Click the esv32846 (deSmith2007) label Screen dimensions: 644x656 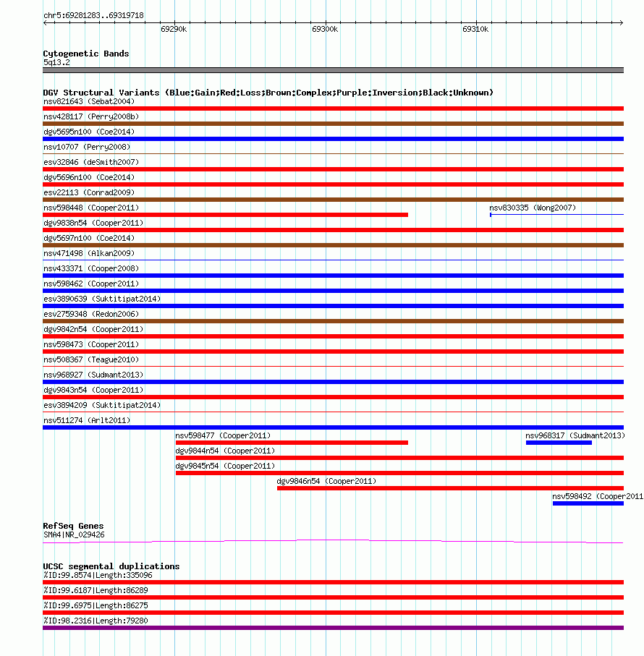[91, 162]
